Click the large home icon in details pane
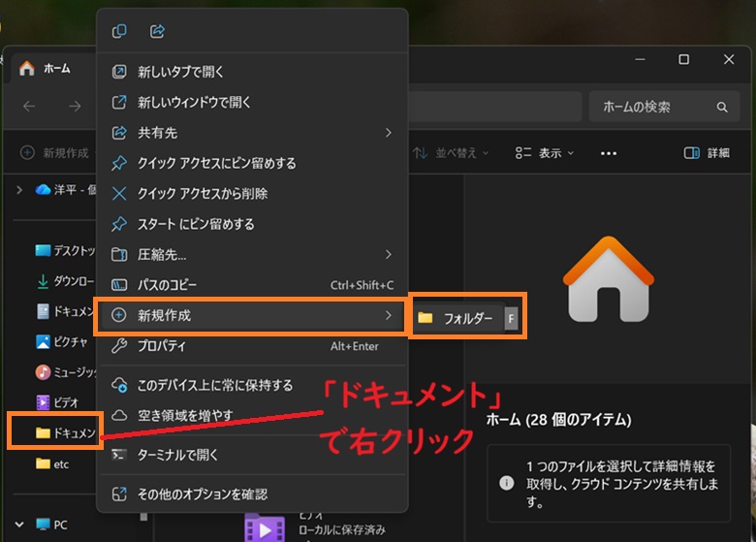The height and width of the screenshot is (542, 756). coord(609,279)
